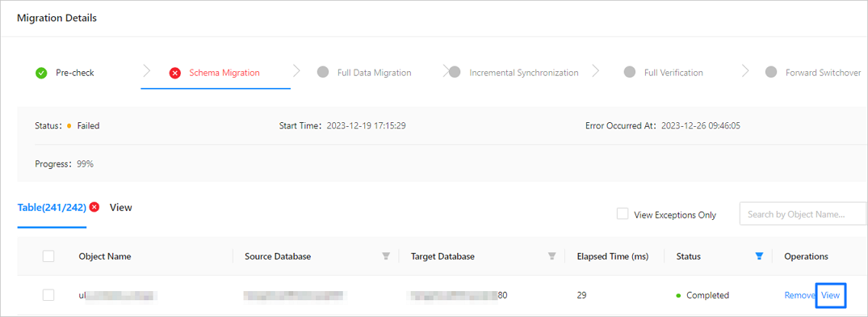Click the Object Name column header
This screenshot has height=317, width=868.
click(105, 256)
